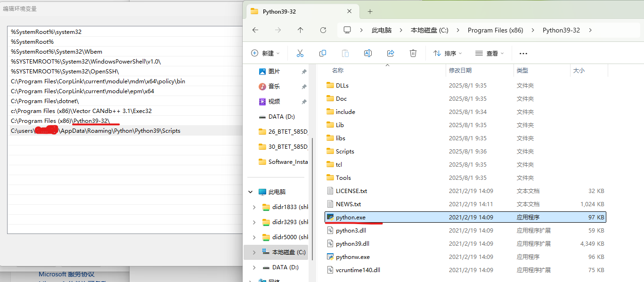Click the 此电脑 monitor icon in the sidebar tree

coord(262,192)
